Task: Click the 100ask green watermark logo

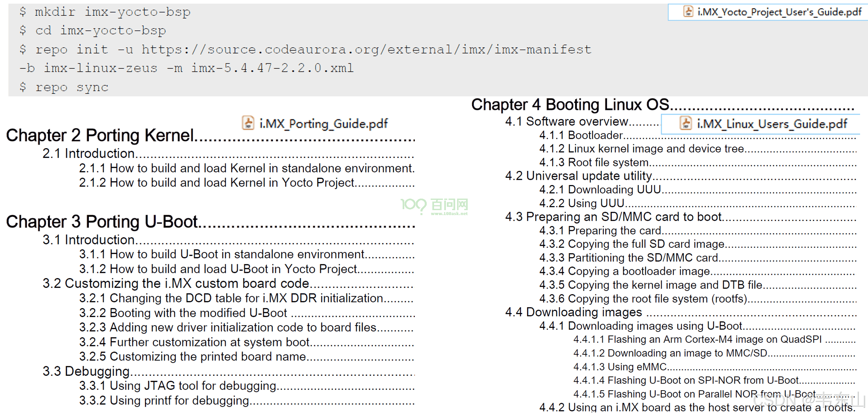Action: 434,205
